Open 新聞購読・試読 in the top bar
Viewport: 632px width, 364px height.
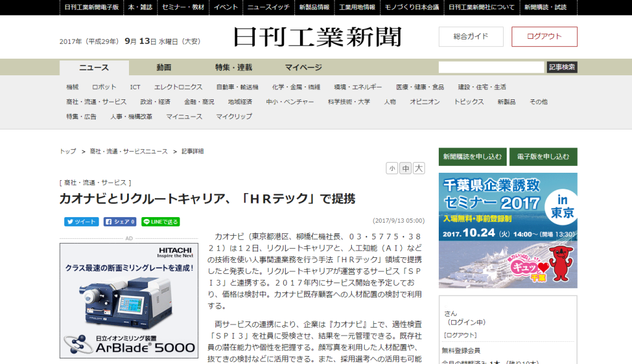546,7
